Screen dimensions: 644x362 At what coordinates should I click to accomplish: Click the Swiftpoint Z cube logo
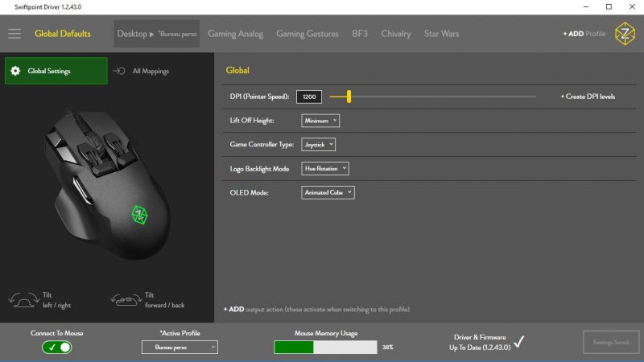625,34
